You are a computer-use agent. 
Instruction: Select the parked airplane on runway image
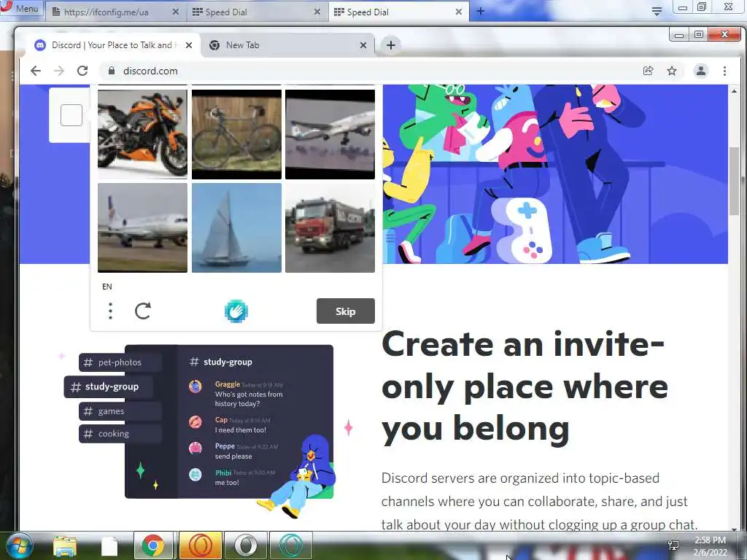click(142, 227)
